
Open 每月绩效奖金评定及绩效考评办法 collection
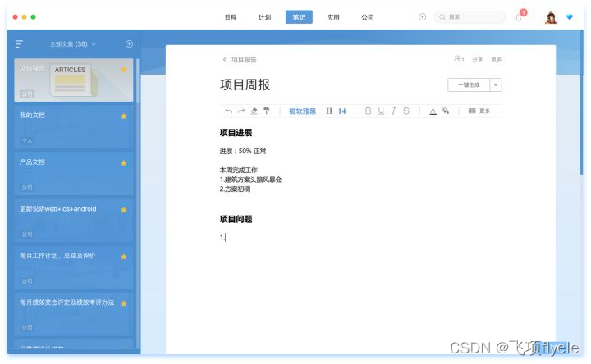coord(74,314)
